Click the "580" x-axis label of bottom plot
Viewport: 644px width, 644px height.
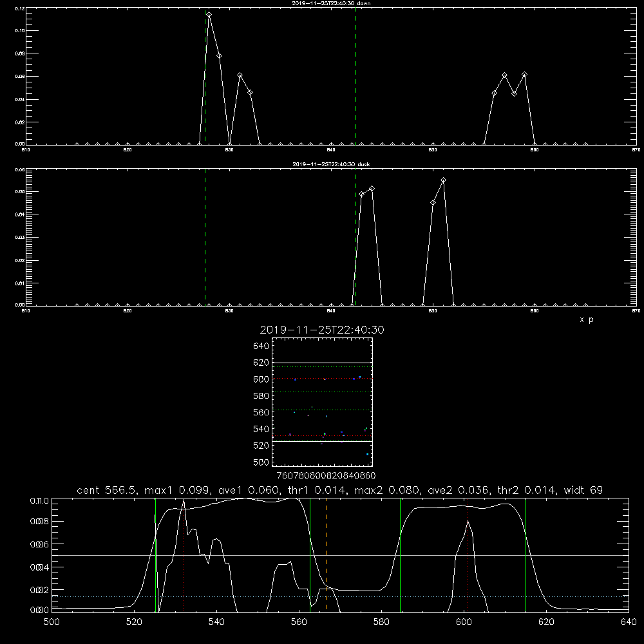click(x=381, y=622)
